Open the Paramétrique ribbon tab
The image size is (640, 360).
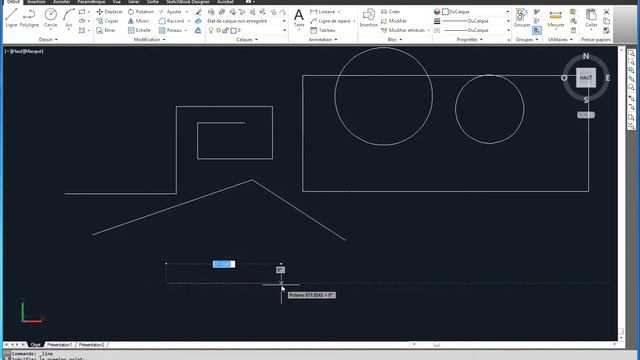(x=91, y=2)
